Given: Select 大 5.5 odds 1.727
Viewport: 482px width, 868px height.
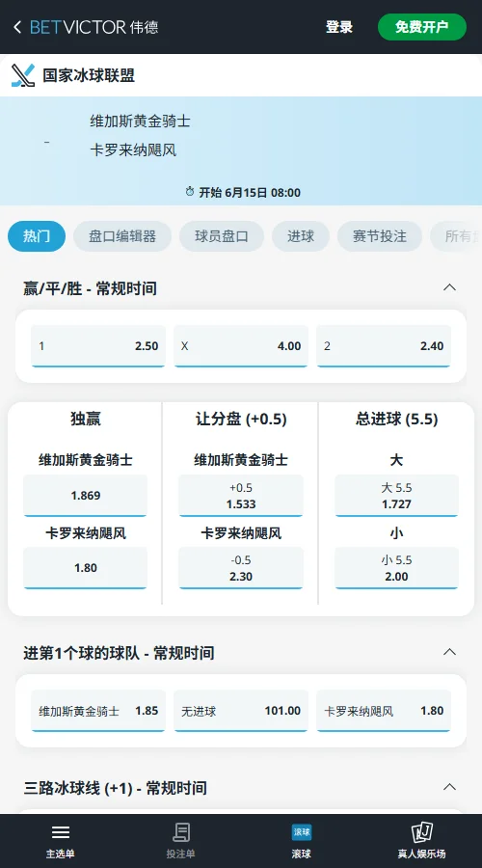Looking at the screenshot, I should point(396,496).
